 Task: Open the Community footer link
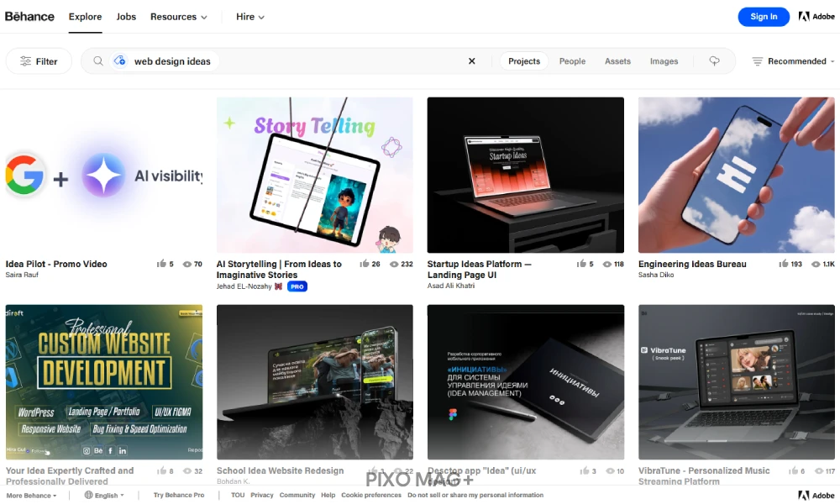(297, 495)
